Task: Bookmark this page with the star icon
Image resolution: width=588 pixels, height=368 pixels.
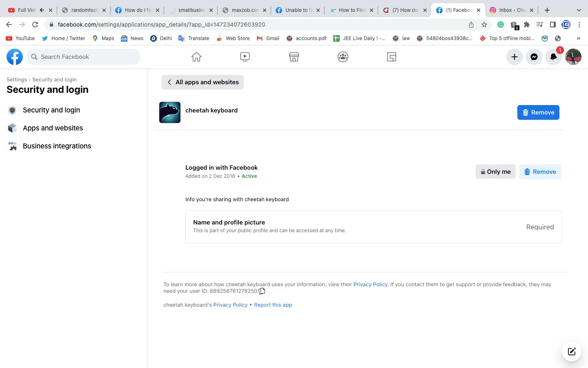Action: click(484, 25)
